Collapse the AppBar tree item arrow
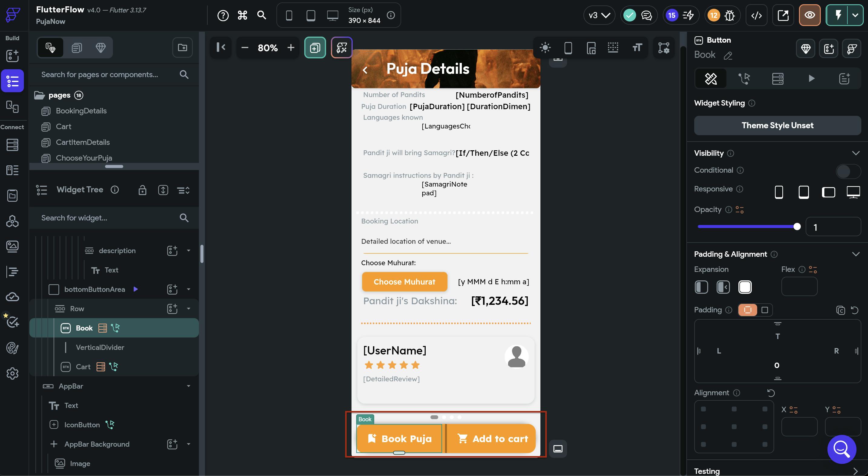The height and width of the screenshot is (476, 868). pyautogui.click(x=188, y=386)
